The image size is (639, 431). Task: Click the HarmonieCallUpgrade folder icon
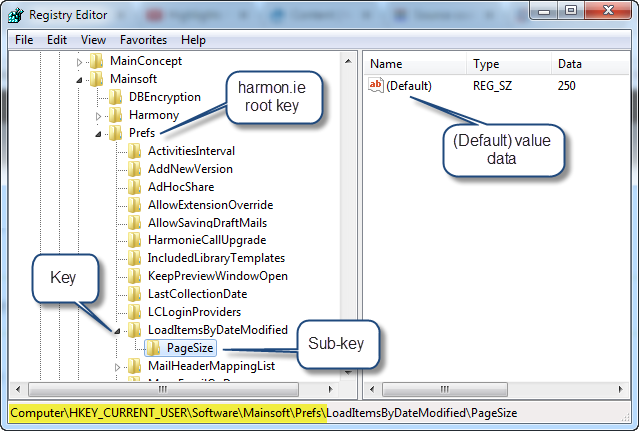click(x=134, y=240)
